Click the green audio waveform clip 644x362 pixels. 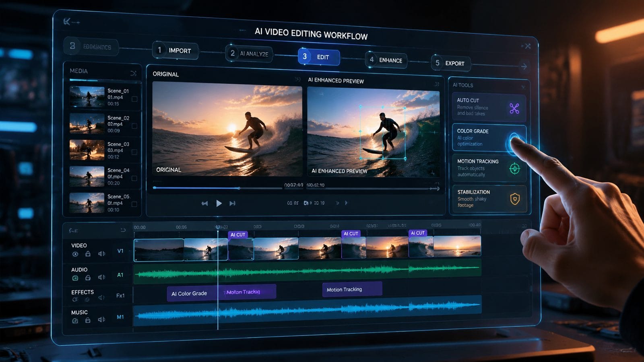pyautogui.click(x=308, y=271)
